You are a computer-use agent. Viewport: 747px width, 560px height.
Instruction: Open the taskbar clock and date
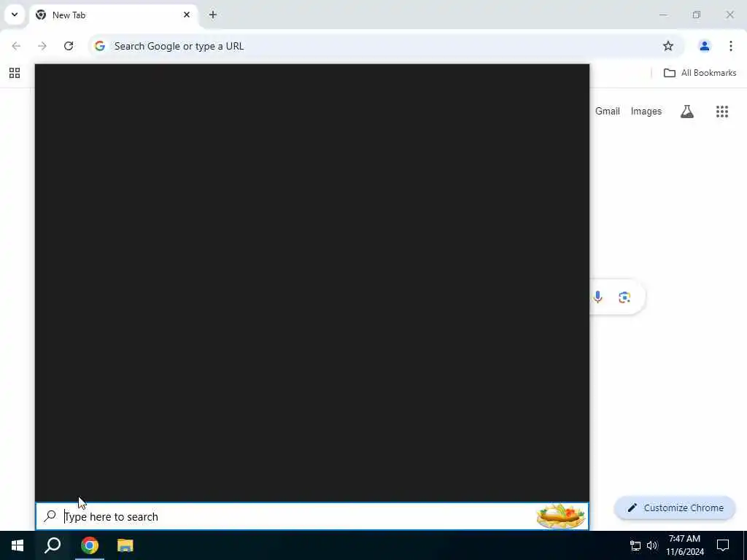coord(684,545)
